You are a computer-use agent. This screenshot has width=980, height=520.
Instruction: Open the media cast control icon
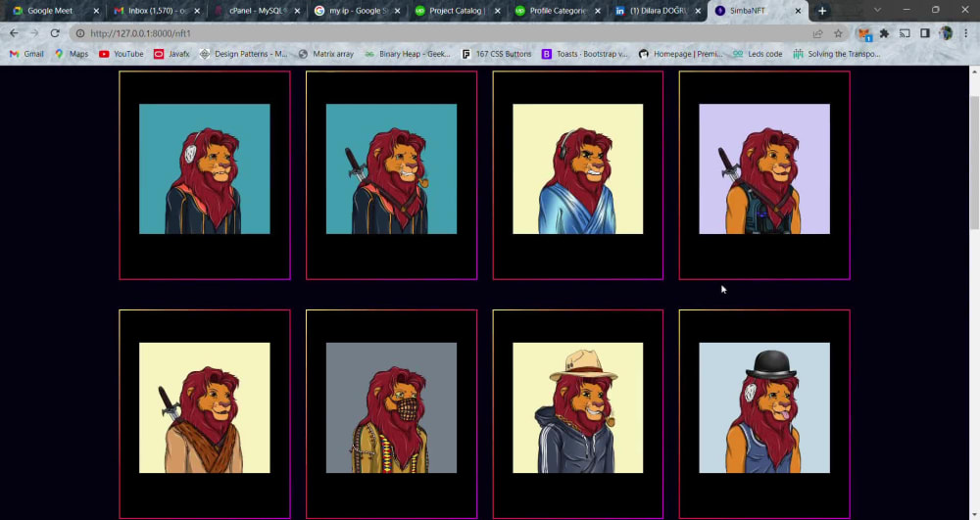905,33
